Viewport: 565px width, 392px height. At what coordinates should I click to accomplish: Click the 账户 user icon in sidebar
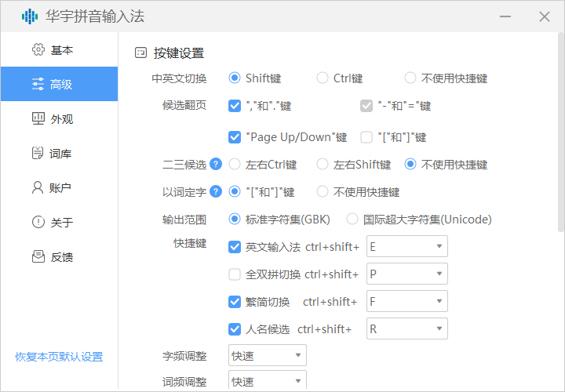tap(38, 188)
